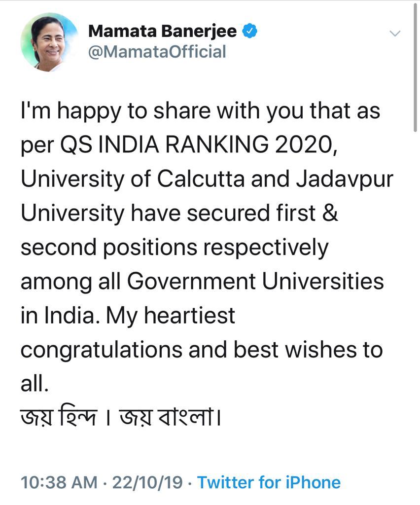Click the 22/10/19 date text
420x505 pixels.
point(147,482)
